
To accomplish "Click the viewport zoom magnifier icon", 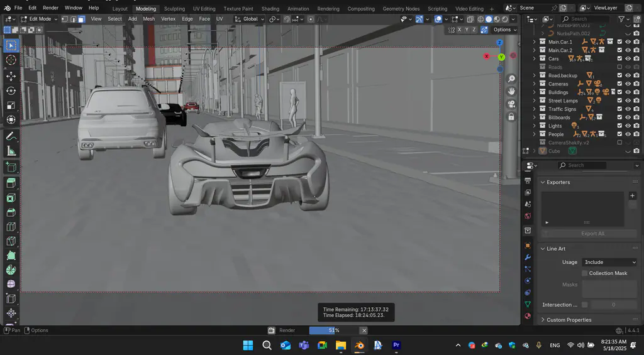I will coord(511,79).
